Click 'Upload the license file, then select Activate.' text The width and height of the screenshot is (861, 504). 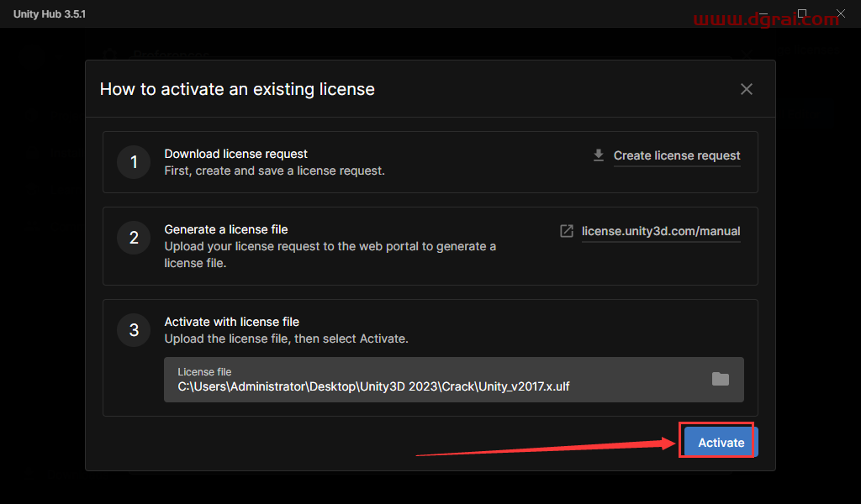pos(286,339)
